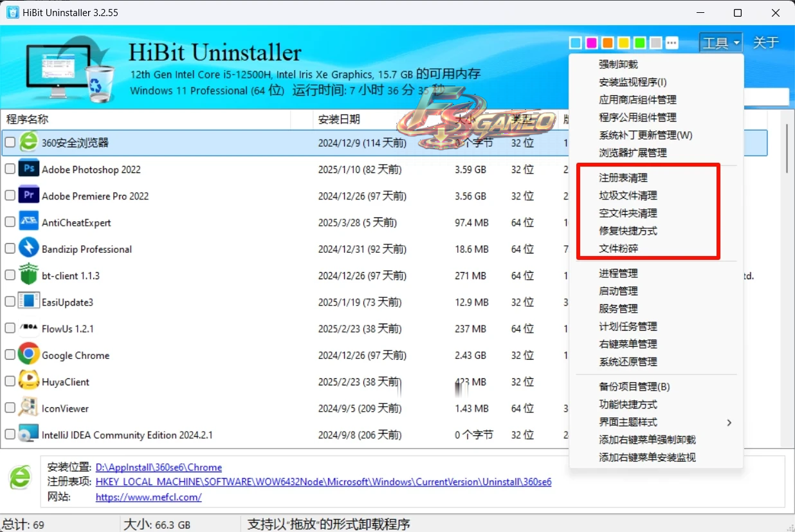Click the IntelliJ IDEA Community Edition icon
This screenshot has height=532, width=795.
tap(28, 434)
